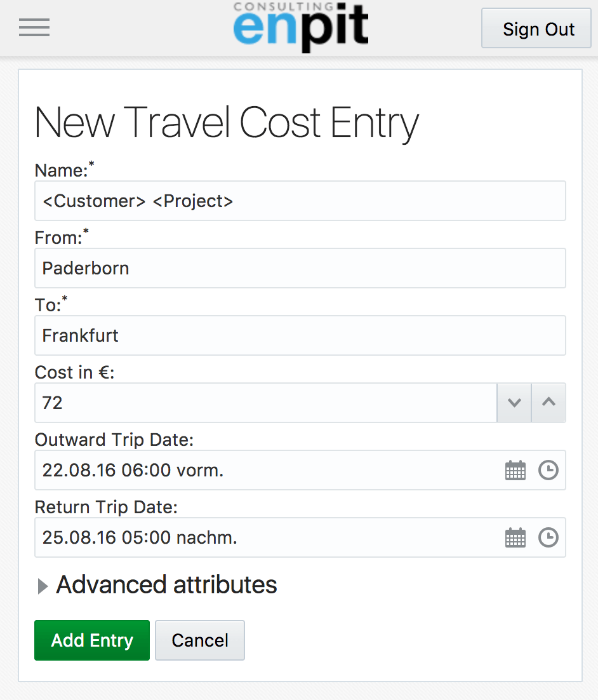The height and width of the screenshot is (700, 598).
Task: Click the Advanced attributes disclosure triangle
Action: 43,586
